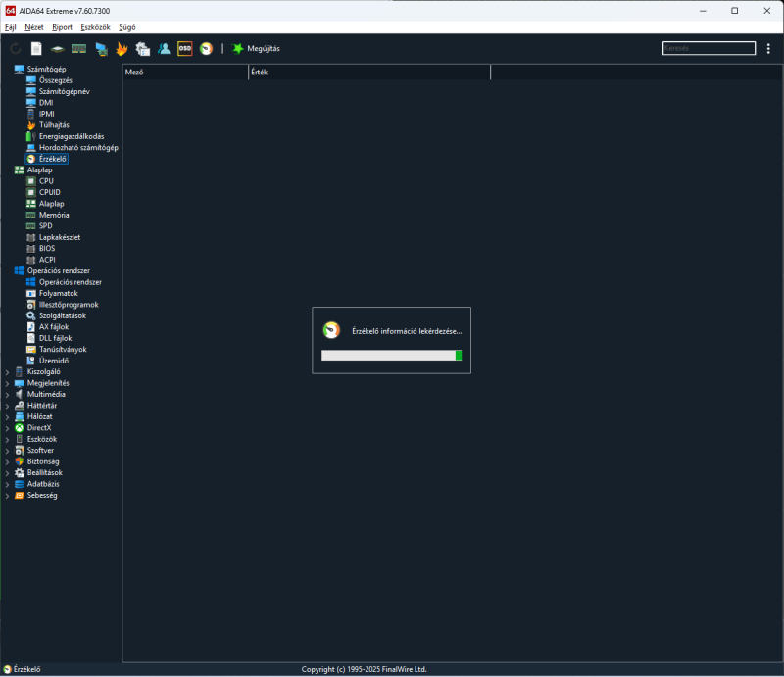The height and width of the screenshot is (677, 784).
Task: Expand the Adatbázis node
Action: [x=7, y=484]
